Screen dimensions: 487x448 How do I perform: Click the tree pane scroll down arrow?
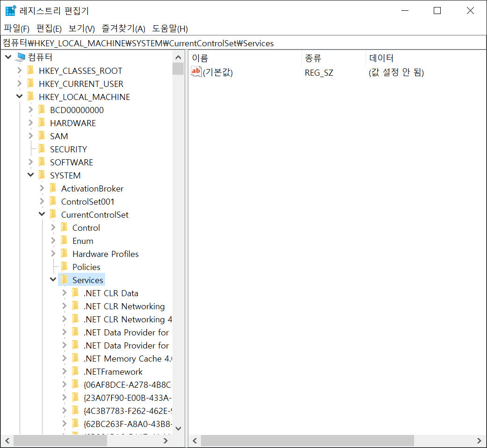pyautogui.click(x=178, y=428)
